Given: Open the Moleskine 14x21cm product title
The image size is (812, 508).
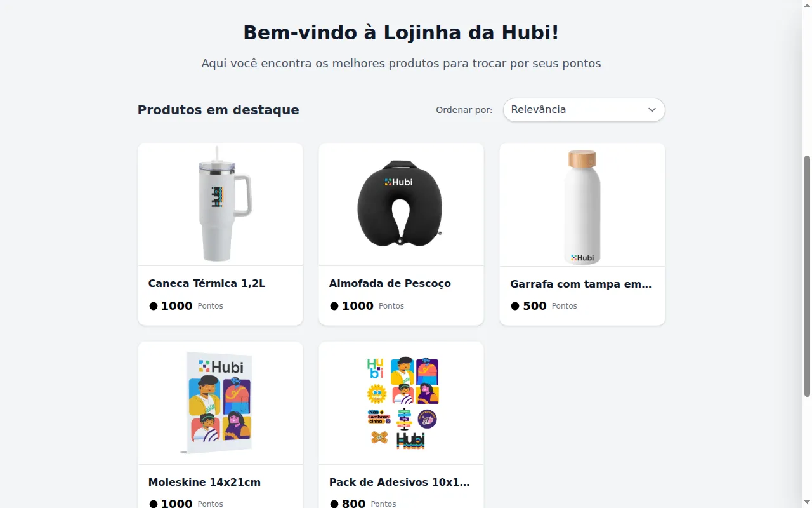Looking at the screenshot, I should tap(204, 482).
